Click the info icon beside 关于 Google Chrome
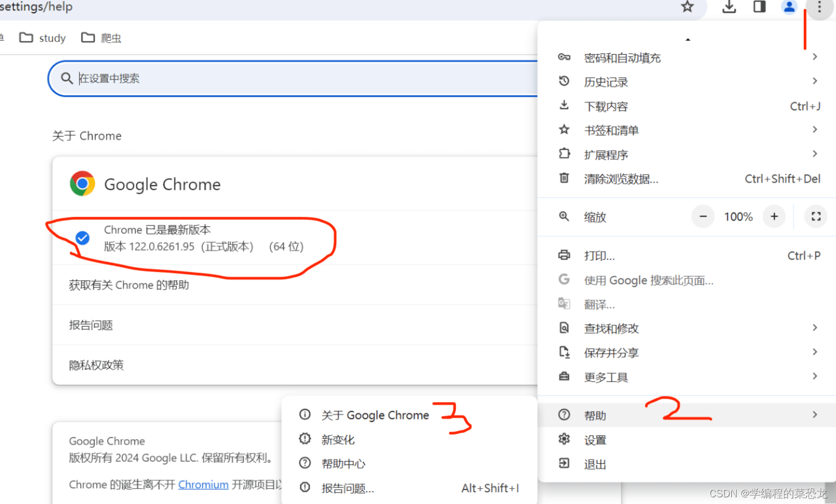836x504 pixels. coord(305,414)
